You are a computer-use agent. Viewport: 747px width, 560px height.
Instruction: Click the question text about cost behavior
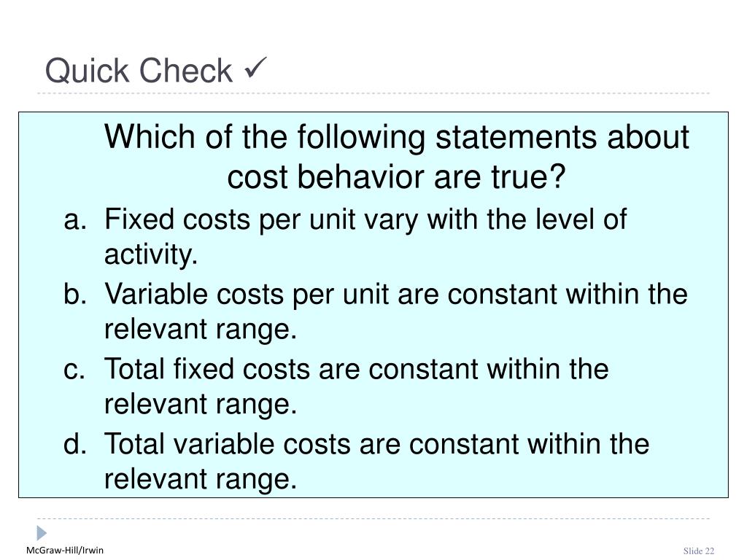(396, 157)
